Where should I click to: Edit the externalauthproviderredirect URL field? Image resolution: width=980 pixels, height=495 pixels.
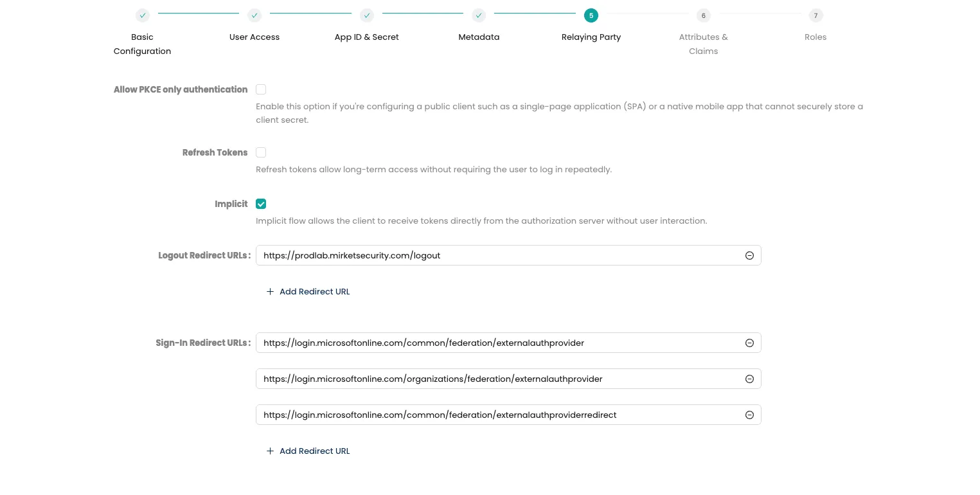508,415
